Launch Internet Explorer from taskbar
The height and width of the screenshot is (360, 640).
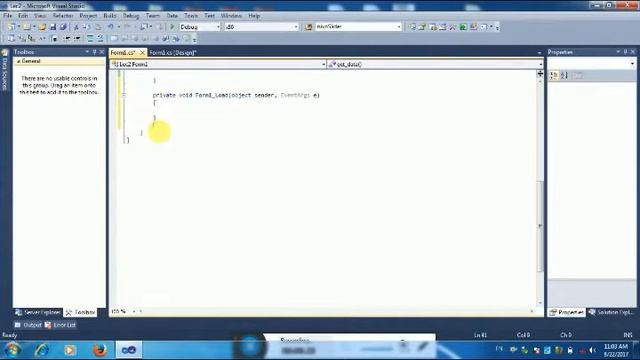click(42, 350)
